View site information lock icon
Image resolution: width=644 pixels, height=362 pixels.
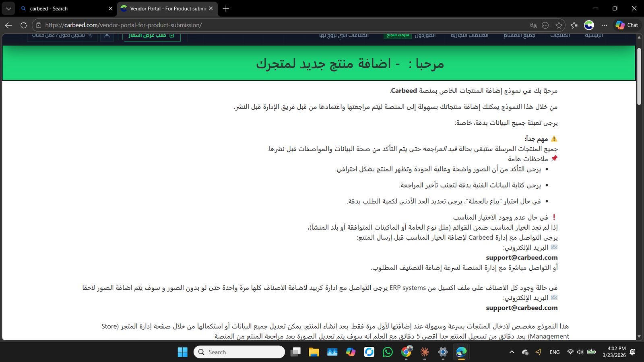(39, 25)
